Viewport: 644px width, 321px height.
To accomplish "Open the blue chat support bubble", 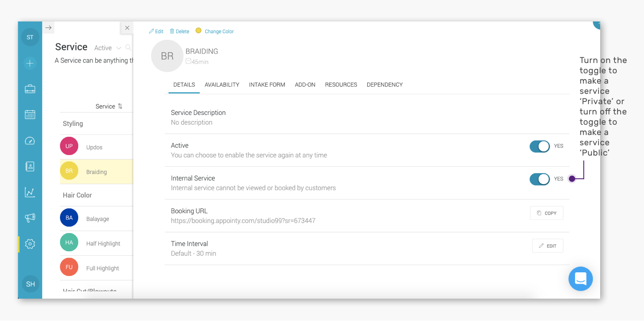I will 580,279.
